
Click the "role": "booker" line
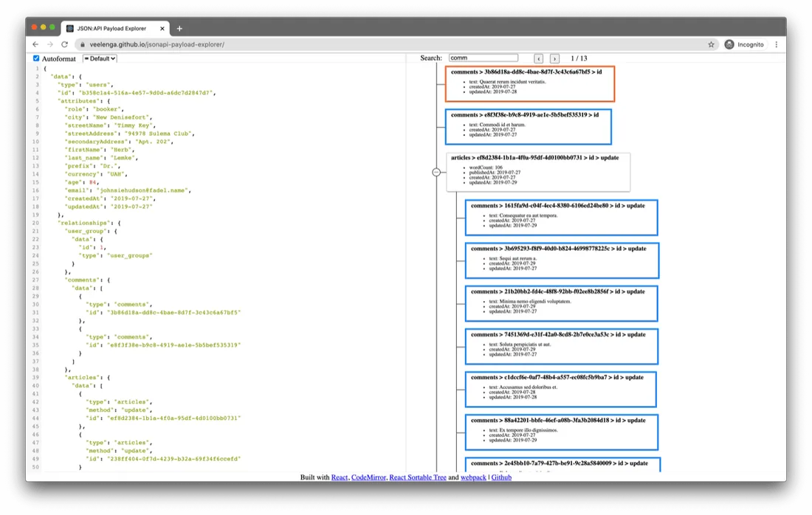tap(94, 109)
